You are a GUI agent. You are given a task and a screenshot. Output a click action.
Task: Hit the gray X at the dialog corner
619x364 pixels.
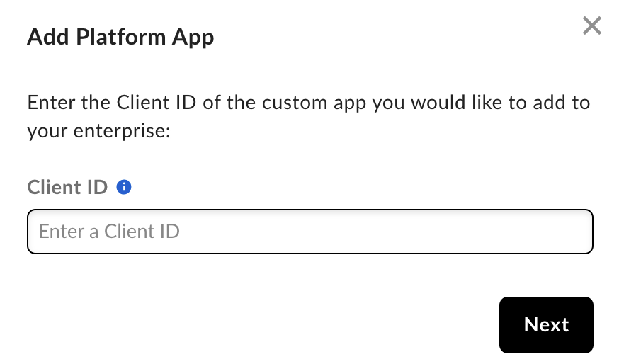point(591,26)
